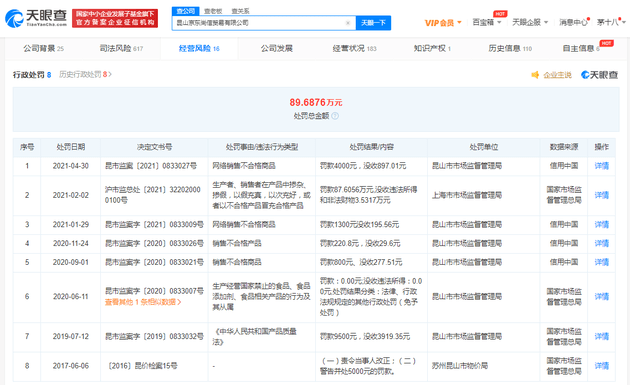Expand the VIP会员 dropdown
630x385 pixels.
(x=443, y=23)
